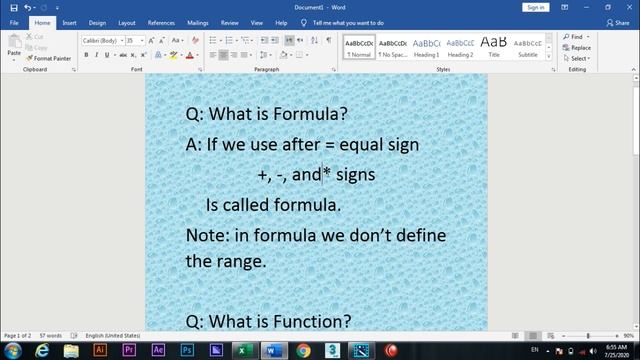Click the Numbering list icon
Viewport: 640px width, 360px height.
pos(229,40)
